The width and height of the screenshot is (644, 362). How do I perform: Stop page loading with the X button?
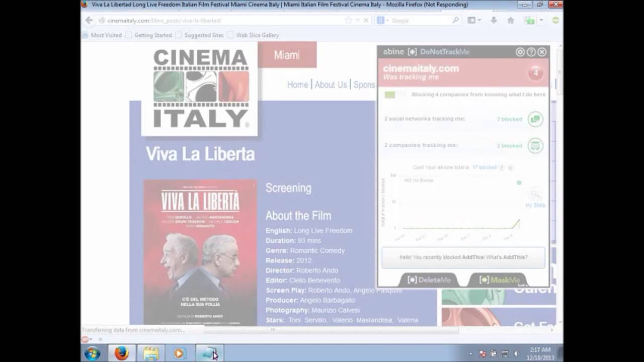pos(366,21)
